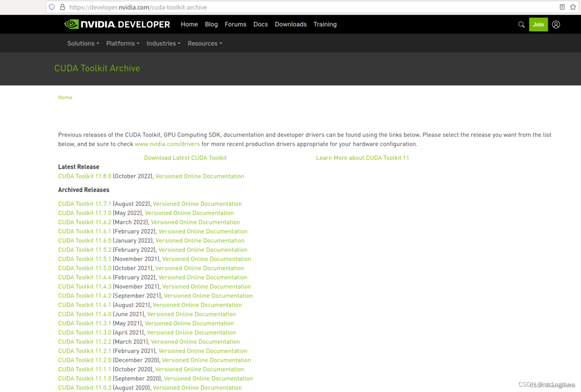Expand the Resources dropdown

pyautogui.click(x=205, y=43)
